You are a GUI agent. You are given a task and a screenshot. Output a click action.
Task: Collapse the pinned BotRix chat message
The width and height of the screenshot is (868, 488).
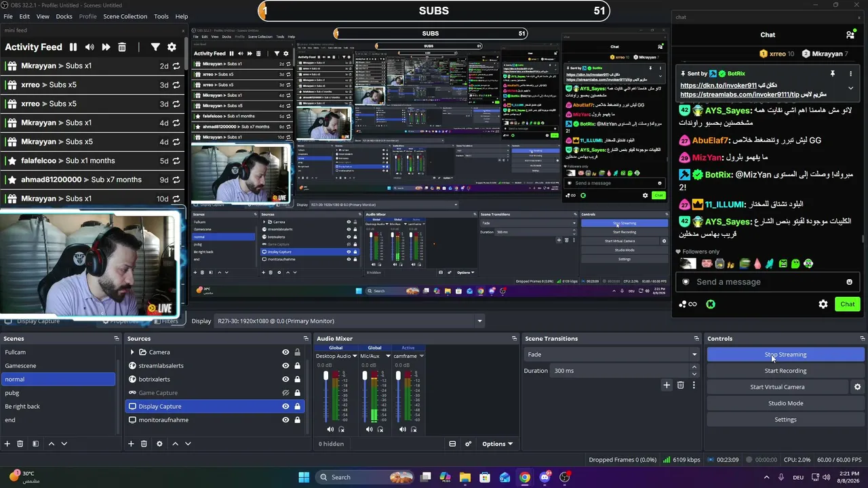point(850,88)
